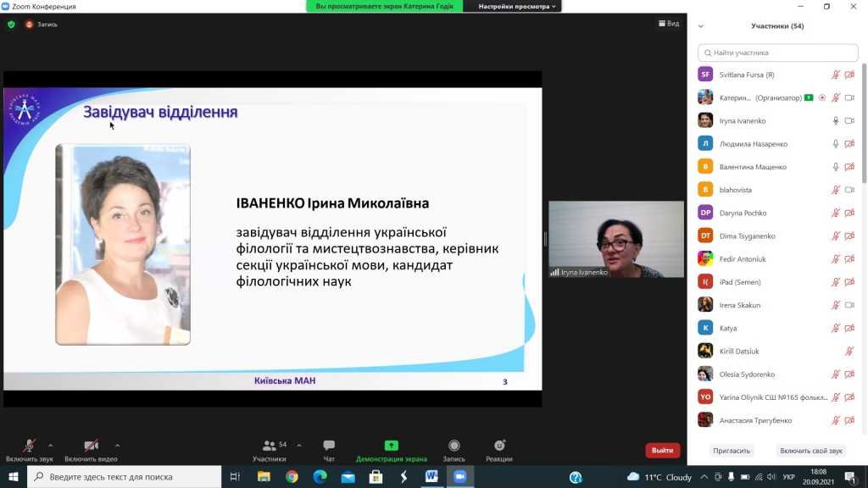This screenshot has height=488, width=868.
Task: Click the participants list scrollbar
Action: point(864,127)
